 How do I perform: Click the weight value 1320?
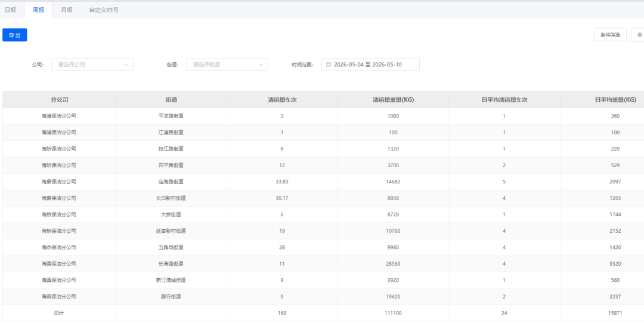click(394, 149)
